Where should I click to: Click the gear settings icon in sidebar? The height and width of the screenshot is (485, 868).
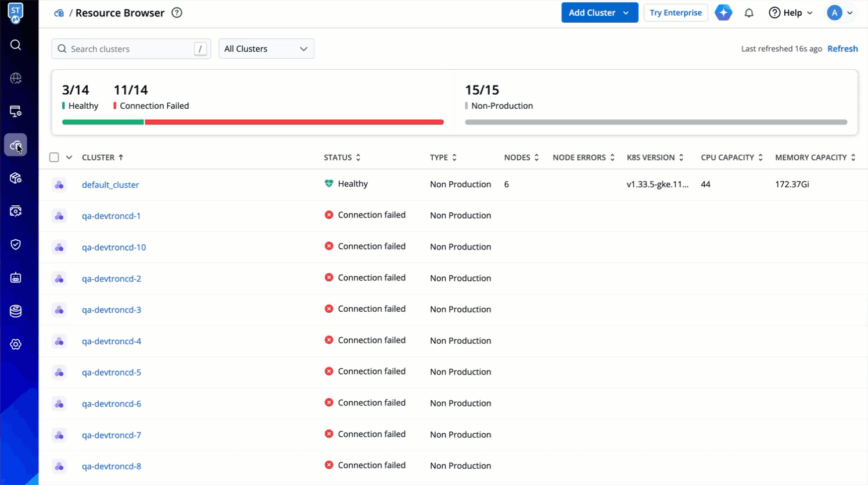16,344
